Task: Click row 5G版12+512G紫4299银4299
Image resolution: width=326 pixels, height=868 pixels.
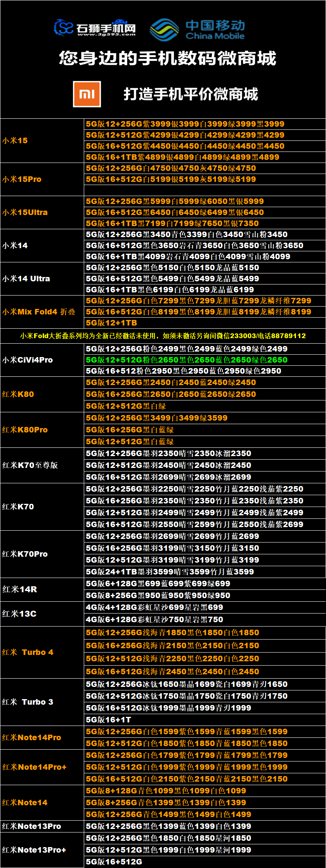Action: [205, 135]
